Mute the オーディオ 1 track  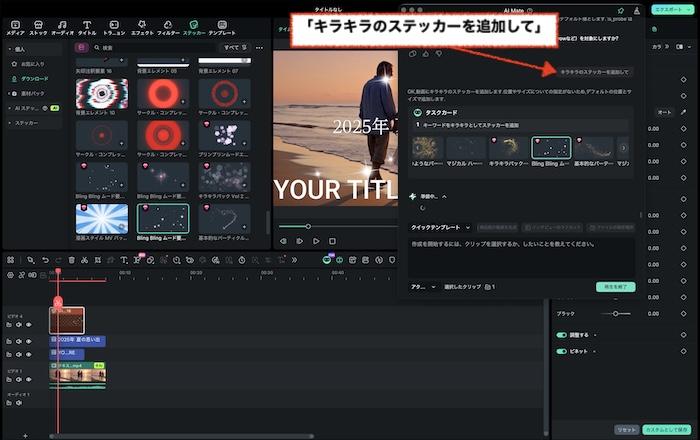pyautogui.click(x=19, y=403)
